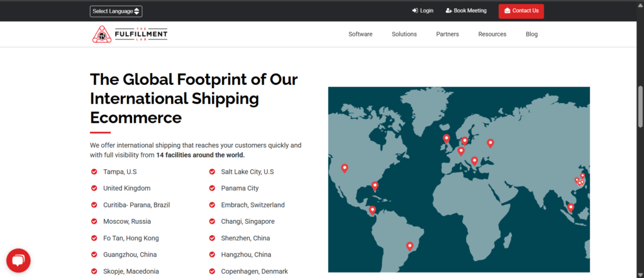The image size is (644, 278).
Task: Select the text "Hangzhou, China"
Action: (x=246, y=255)
